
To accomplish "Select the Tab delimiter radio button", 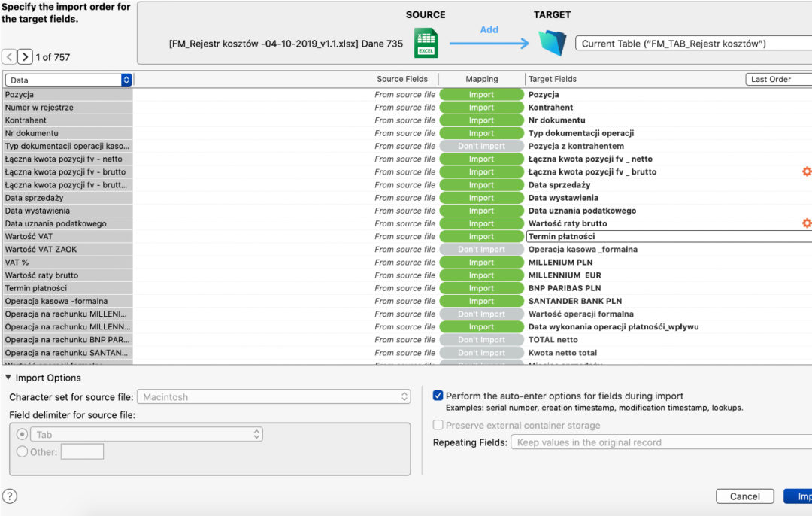I will coord(23,434).
